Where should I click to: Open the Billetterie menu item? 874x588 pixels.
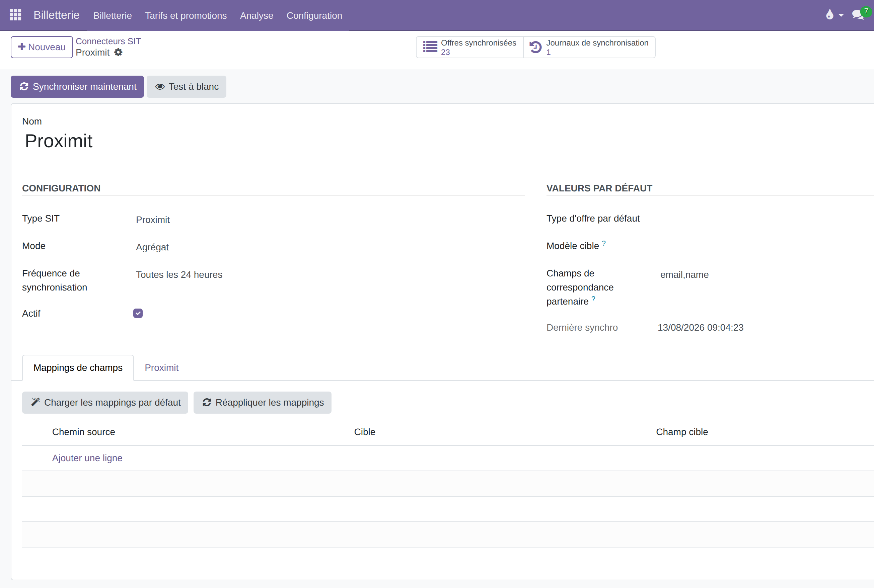click(x=113, y=15)
